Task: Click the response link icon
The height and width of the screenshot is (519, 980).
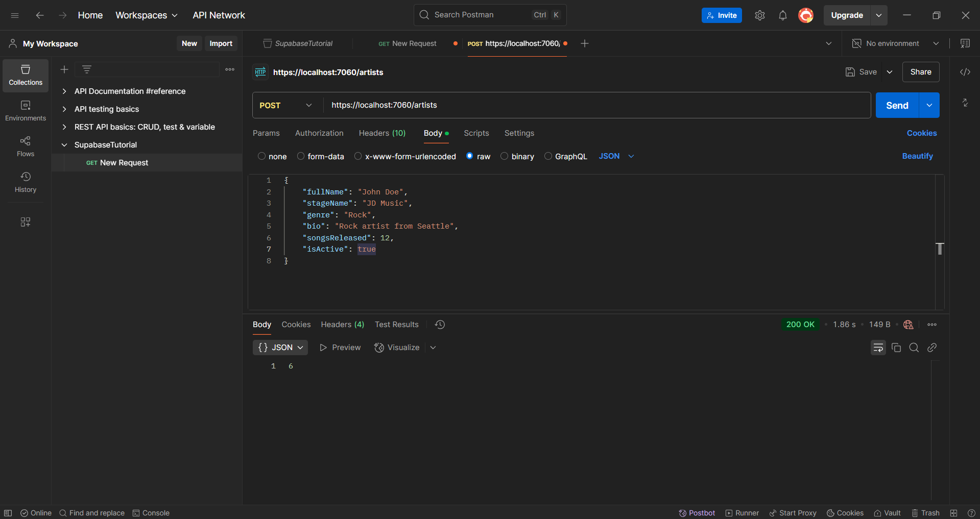Action: 932,348
